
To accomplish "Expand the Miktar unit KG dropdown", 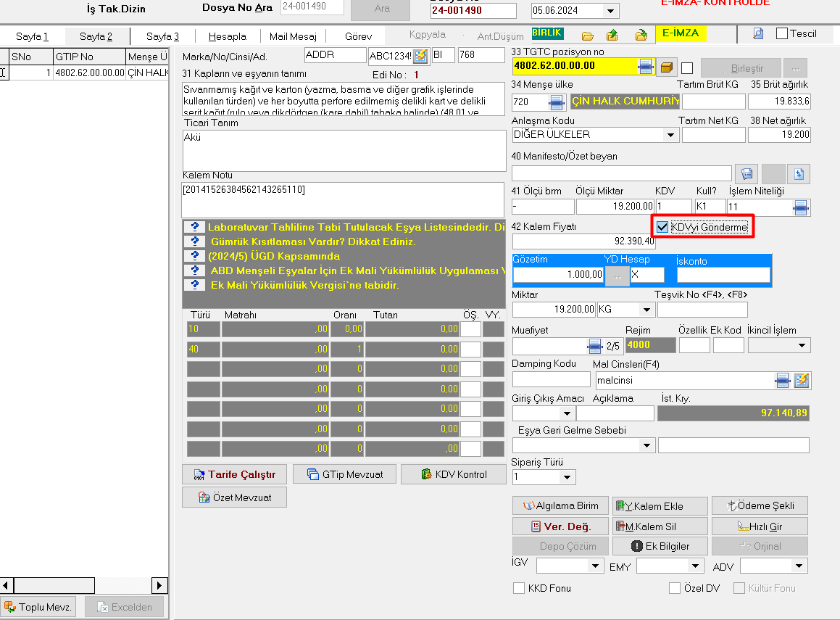I will tap(646, 309).
